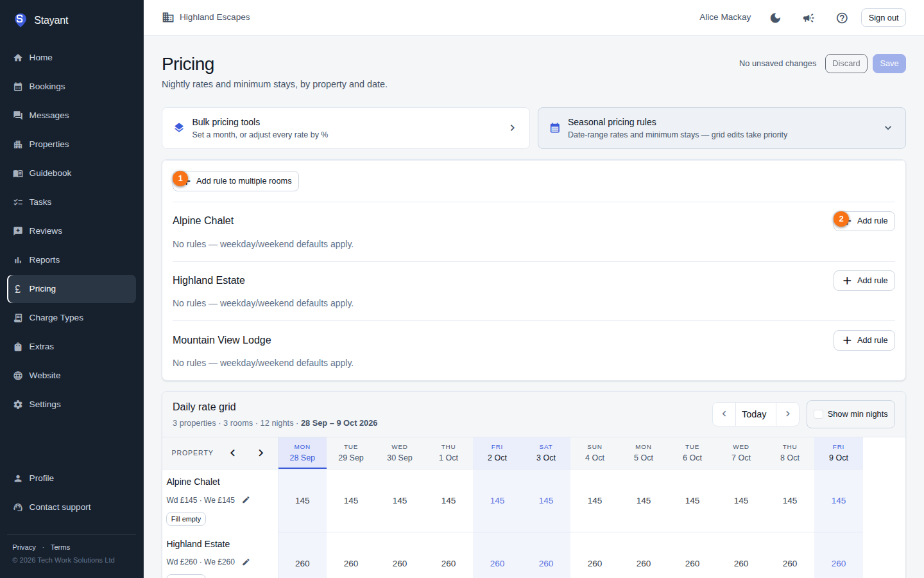
Task: Click the Reviews sidebar icon
Action: 18,231
